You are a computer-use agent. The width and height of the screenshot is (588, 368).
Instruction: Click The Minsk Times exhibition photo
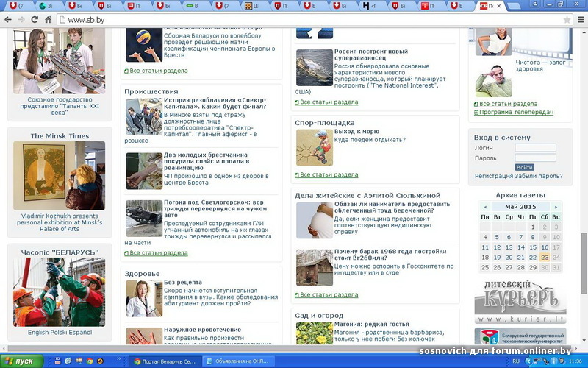[x=60, y=176]
